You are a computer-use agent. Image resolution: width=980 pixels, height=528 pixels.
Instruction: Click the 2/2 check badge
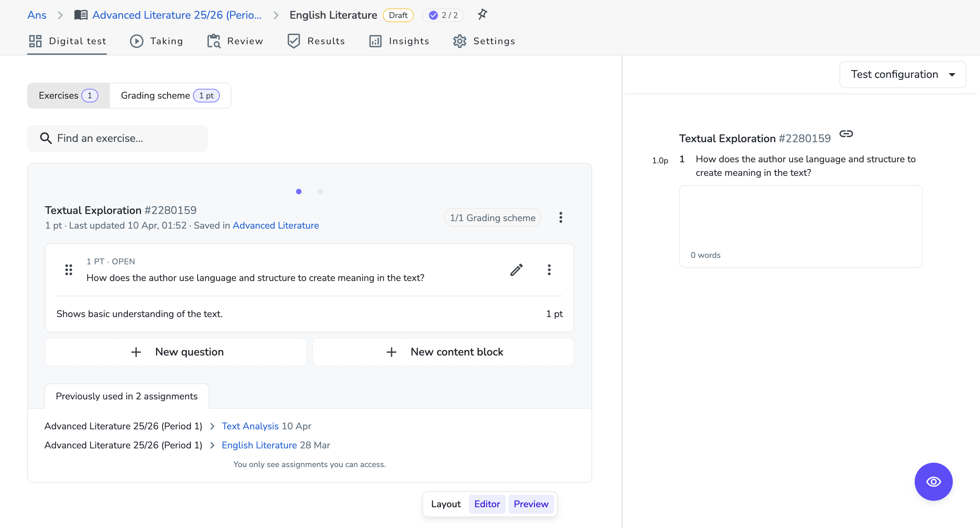(x=443, y=15)
